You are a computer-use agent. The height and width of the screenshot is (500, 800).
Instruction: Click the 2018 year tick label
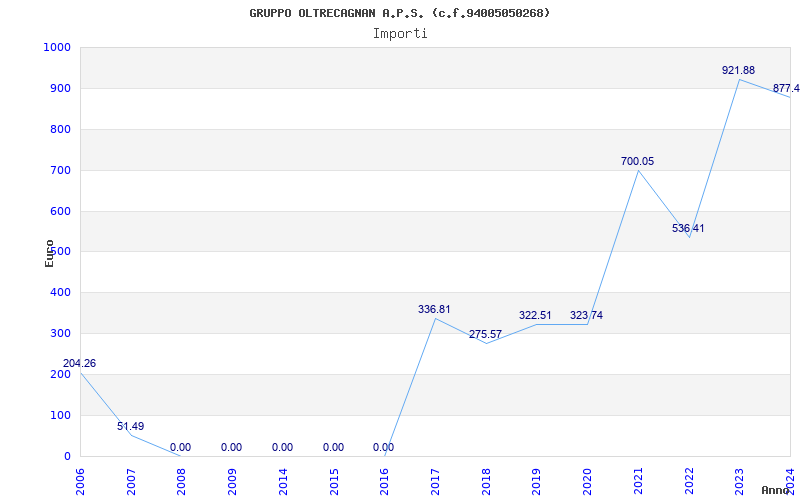click(x=486, y=481)
